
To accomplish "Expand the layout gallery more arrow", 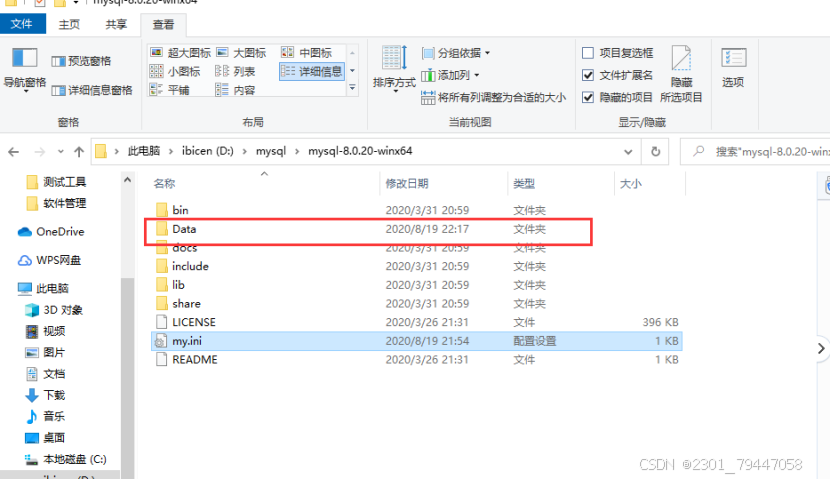I will (352, 88).
